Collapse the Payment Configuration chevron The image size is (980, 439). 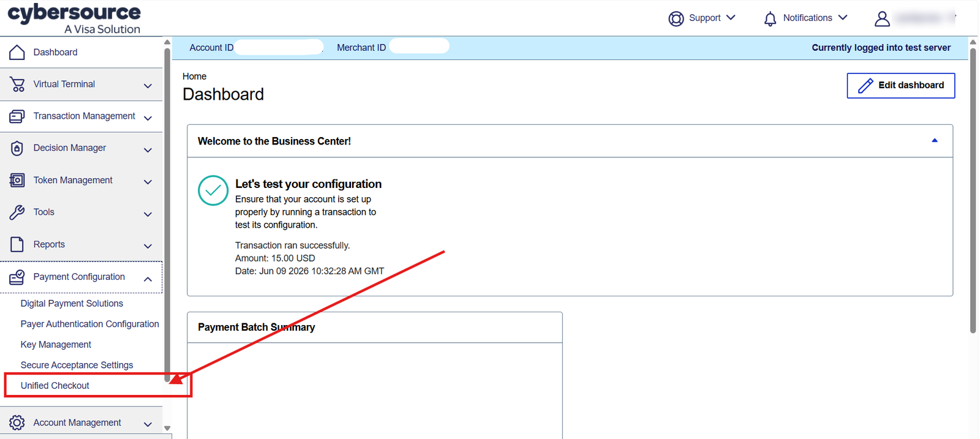[x=148, y=279]
